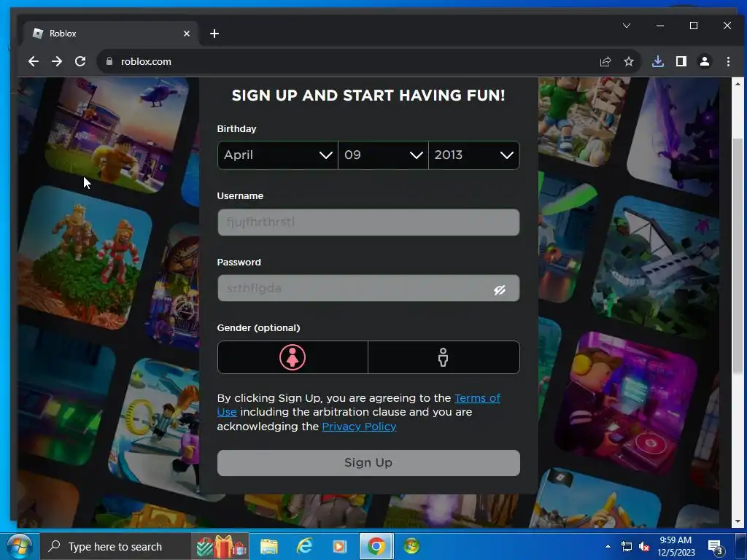Open the Chrome profile menu
The height and width of the screenshot is (560, 747).
(705, 61)
